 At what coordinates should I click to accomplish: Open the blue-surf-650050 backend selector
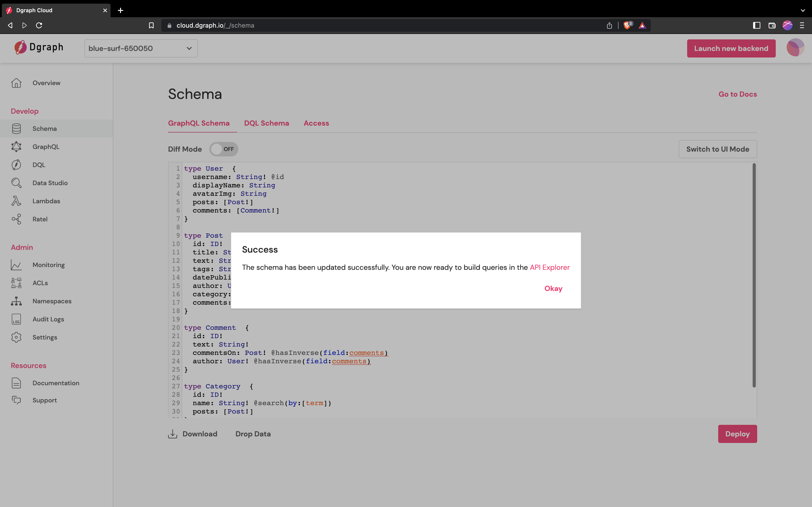coord(141,48)
